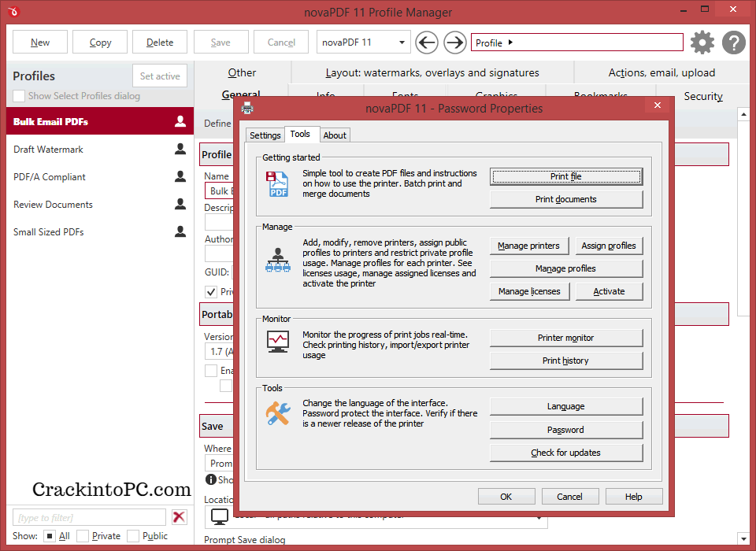The image size is (756, 551).
Task: Click the Set active button
Action: pyautogui.click(x=160, y=76)
